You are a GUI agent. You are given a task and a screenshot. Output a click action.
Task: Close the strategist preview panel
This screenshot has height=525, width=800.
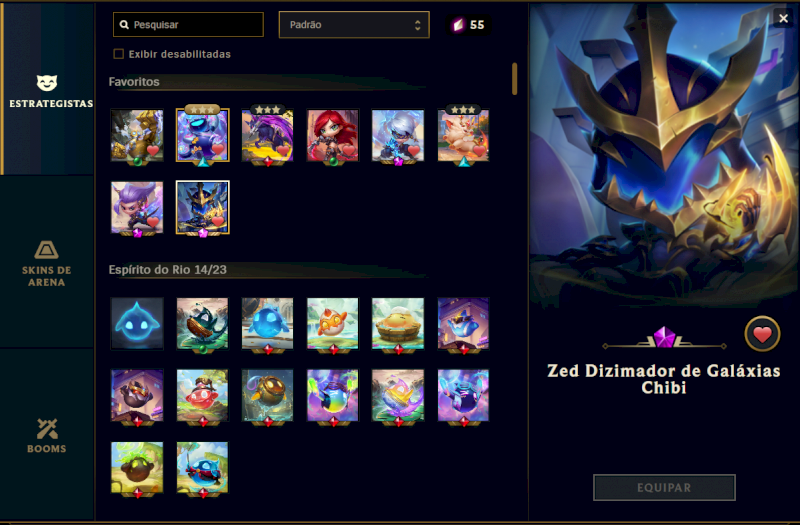tap(783, 19)
